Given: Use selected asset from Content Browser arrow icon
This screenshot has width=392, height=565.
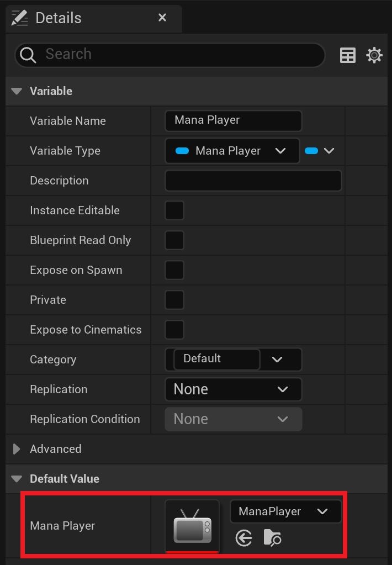Looking at the screenshot, I should coord(243,538).
